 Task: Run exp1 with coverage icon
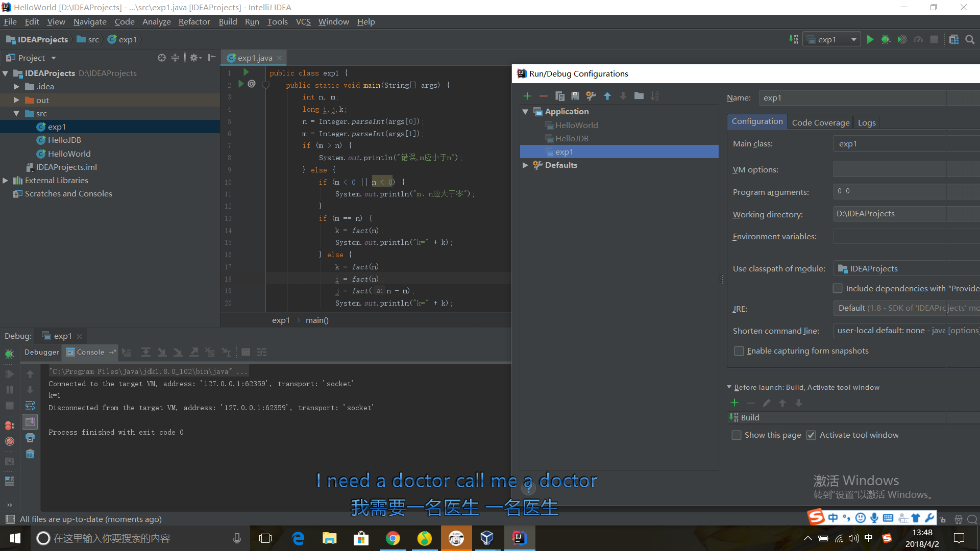coord(902,39)
